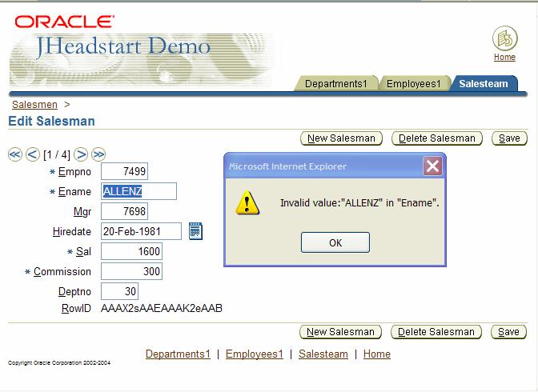The width and height of the screenshot is (538, 392).
Task: Open the footer Home link
Action: pyautogui.click(x=376, y=354)
